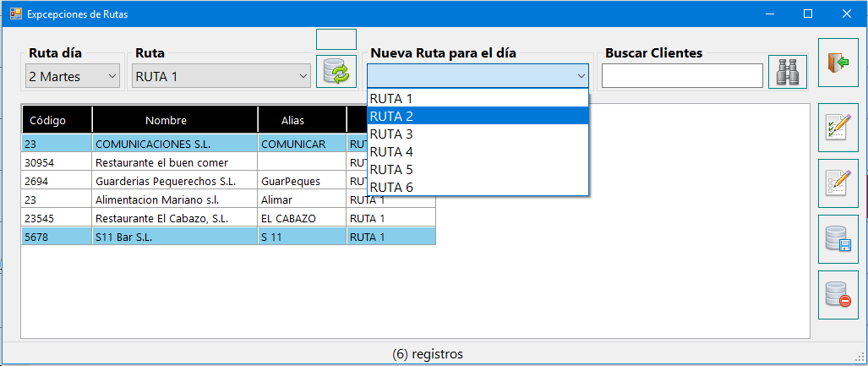The width and height of the screenshot is (868, 366).
Task: Click the delete database red icon
Action: pyautogui.click(x=838, y=294)
